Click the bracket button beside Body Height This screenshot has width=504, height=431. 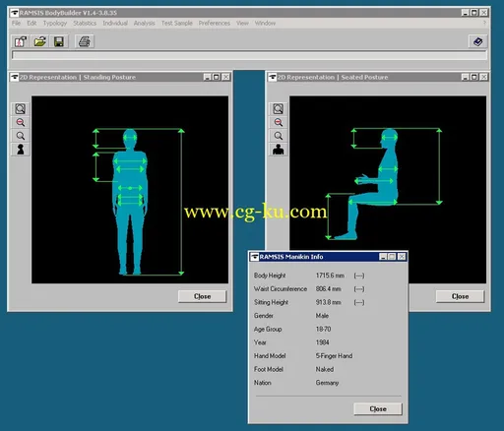(359, 276)
